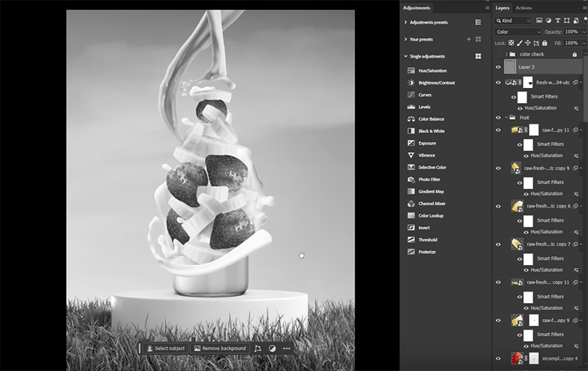Screen dimensions: 588x371
Task: Click the Fill value field
Action: click(x=571, y=43)
